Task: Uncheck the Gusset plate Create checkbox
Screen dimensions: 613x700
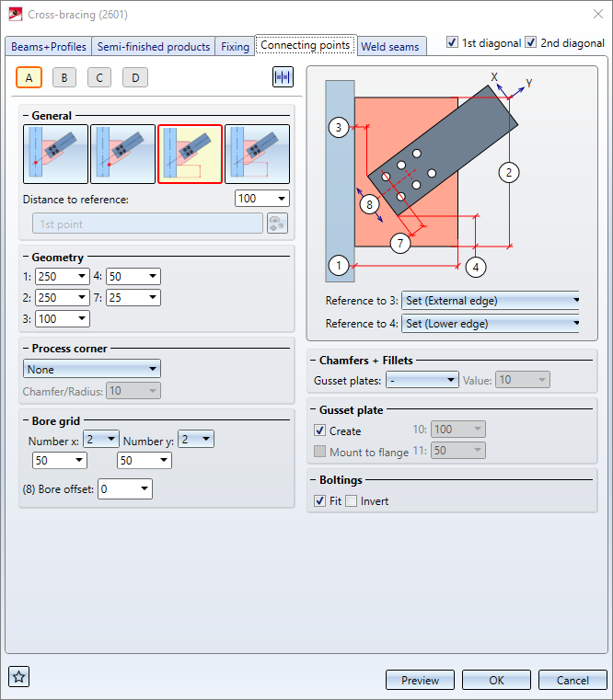Action: [319, 430]
